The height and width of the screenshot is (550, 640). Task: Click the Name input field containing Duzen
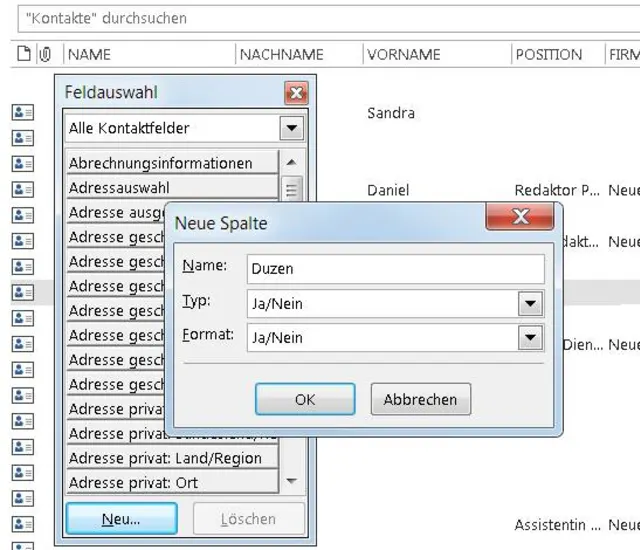(x=396, y=269)
